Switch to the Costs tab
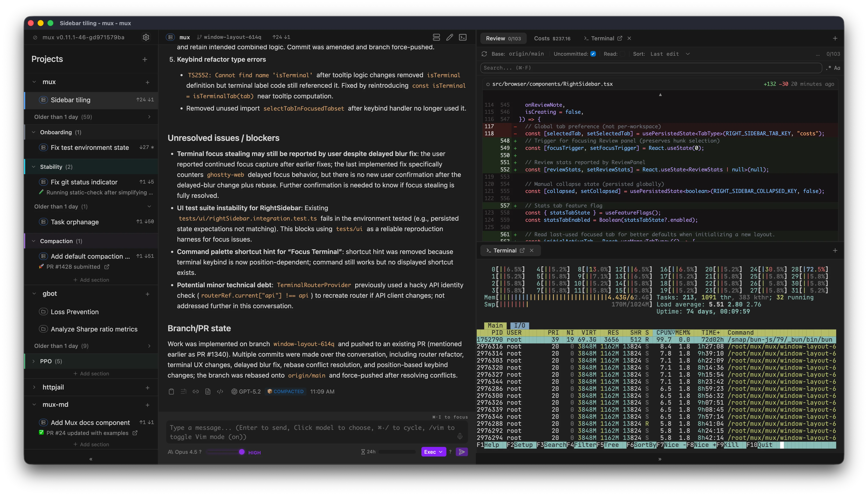Viewport: 868px width, 496px height. point(552,38)
